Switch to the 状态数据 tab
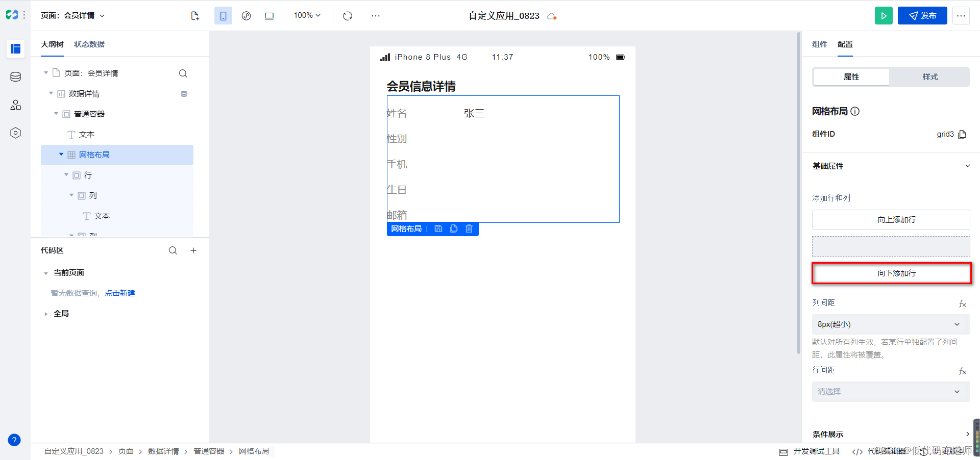The width and height of the screenshot is (980, 460). click(x=89, y=44)
